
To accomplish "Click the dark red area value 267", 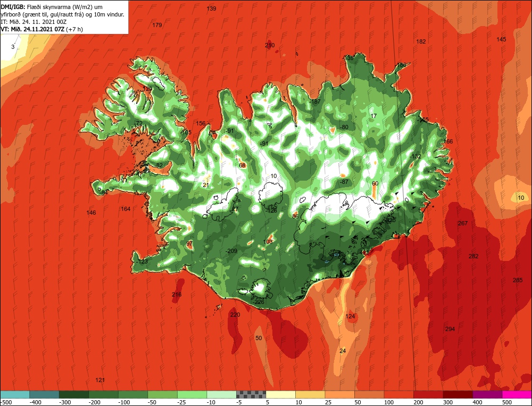I will coord(463,223).
